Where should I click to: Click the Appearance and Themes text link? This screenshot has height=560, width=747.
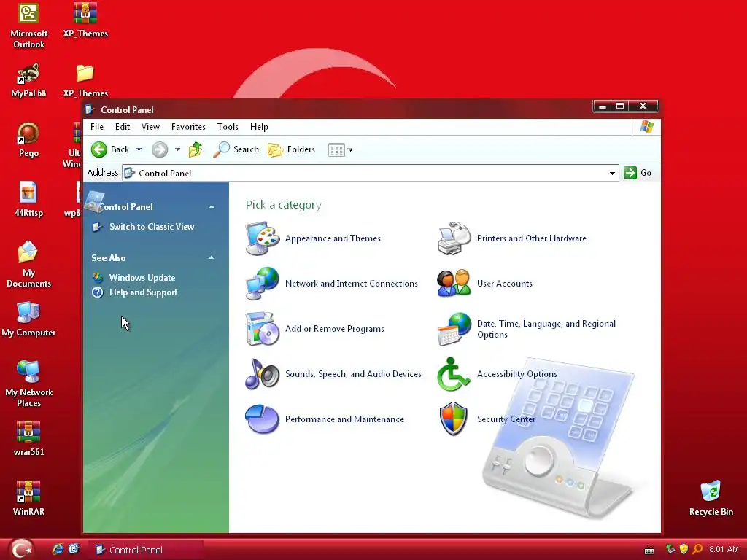point(333,238)
